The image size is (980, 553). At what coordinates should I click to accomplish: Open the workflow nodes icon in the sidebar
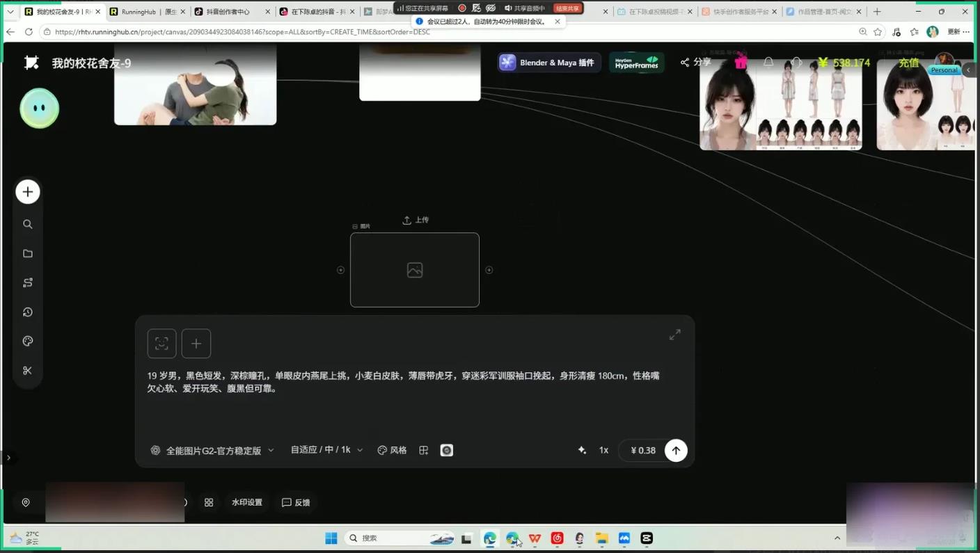pos(28,282)
